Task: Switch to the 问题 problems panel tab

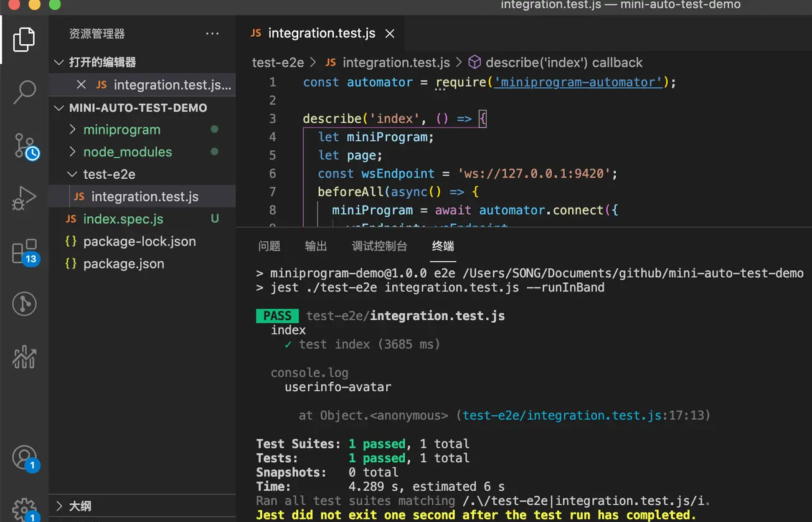Action: coord(269,246)
